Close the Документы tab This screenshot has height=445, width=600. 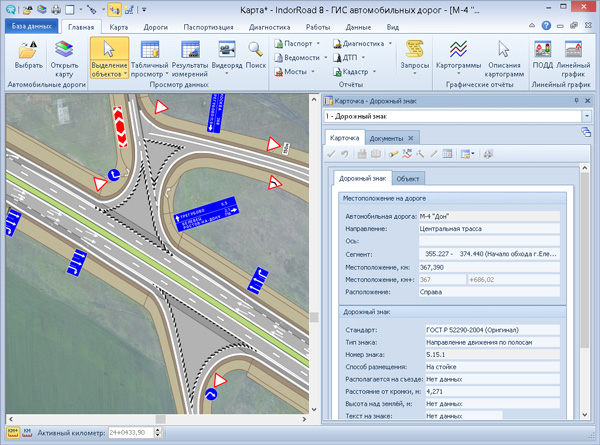click(x=410, y=137)
